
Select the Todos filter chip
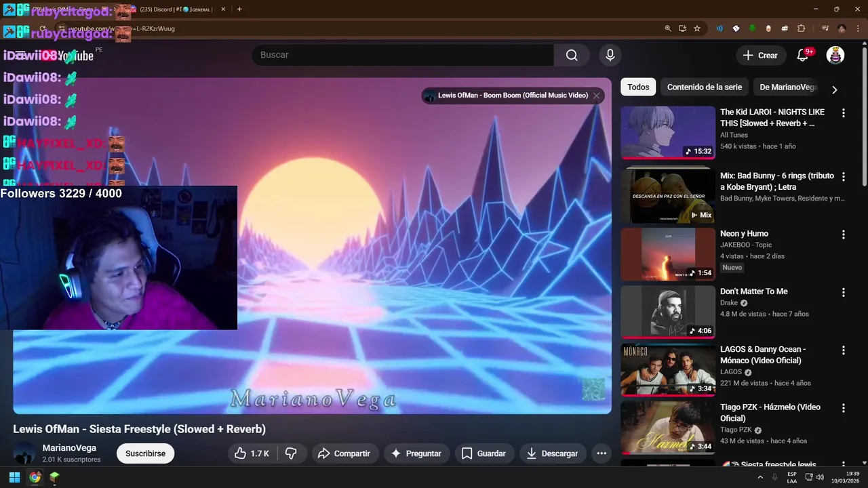638,87
